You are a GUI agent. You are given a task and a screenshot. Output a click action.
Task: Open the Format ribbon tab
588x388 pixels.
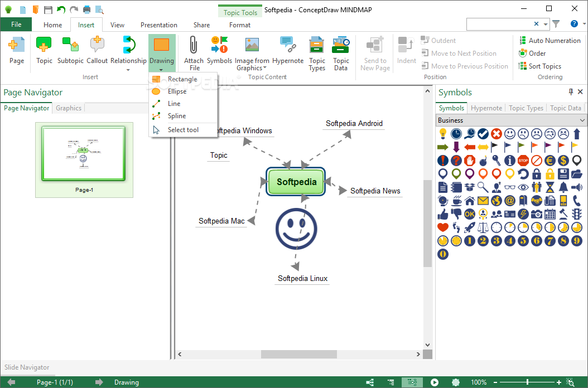point(240,25)
